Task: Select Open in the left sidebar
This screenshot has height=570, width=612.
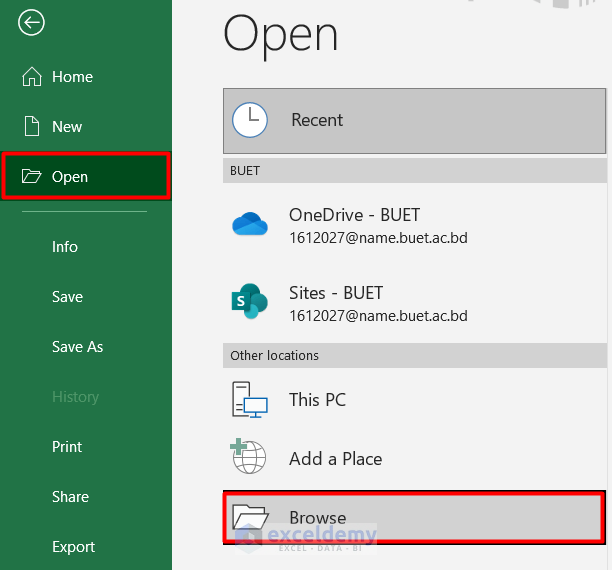Action: pos(86,176)
